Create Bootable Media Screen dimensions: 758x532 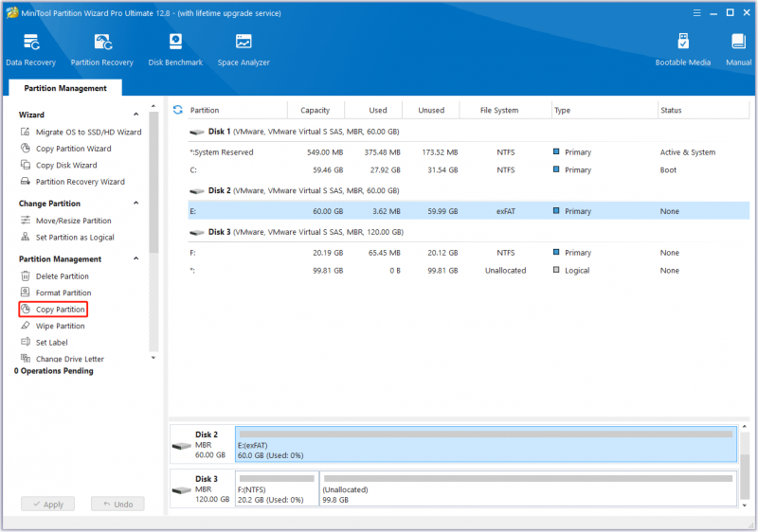[x=682, y=50]
